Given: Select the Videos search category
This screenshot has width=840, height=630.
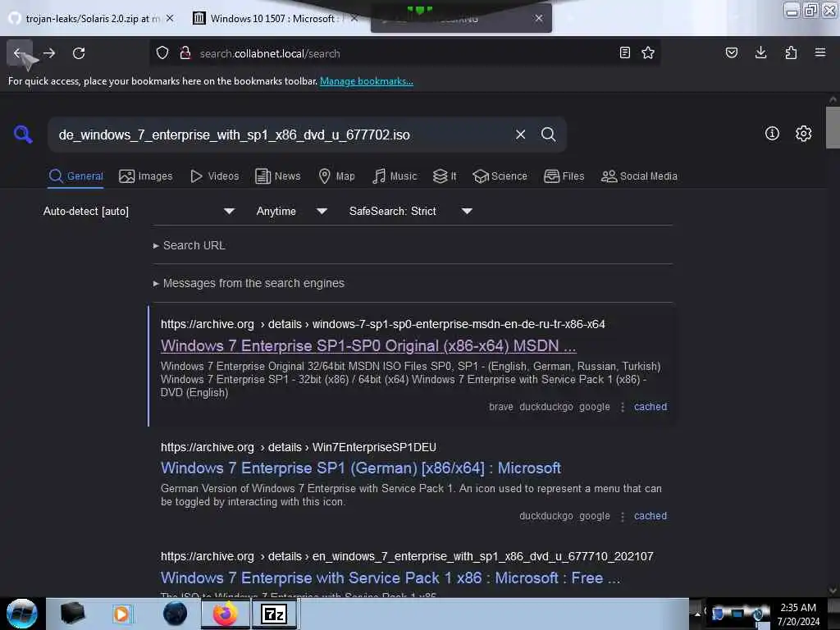Looking at the screenshot, I should (x=214, y=176).
